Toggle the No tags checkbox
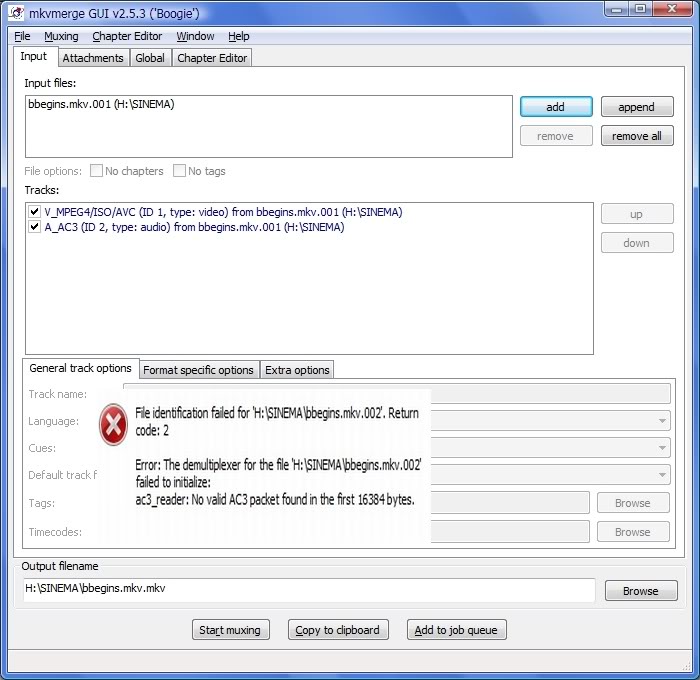Image resolution: width=700 pixels, height=680 pixels. pyautogui.click(x=179, y=171)
